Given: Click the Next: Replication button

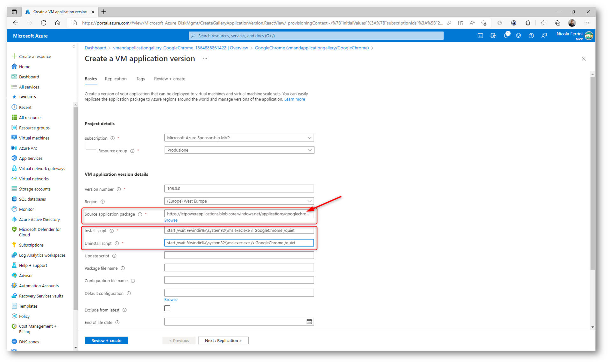Looking at the screenshot, I should click(x=223, y=340).
